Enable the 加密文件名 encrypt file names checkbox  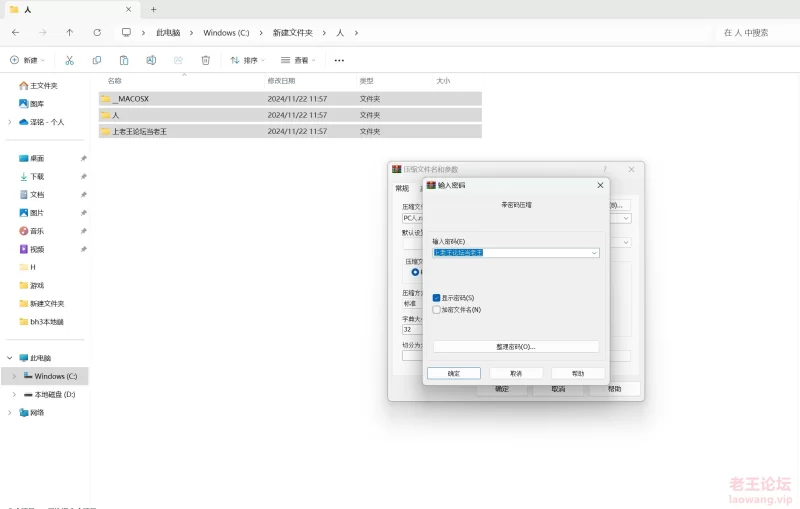[436, 310]
